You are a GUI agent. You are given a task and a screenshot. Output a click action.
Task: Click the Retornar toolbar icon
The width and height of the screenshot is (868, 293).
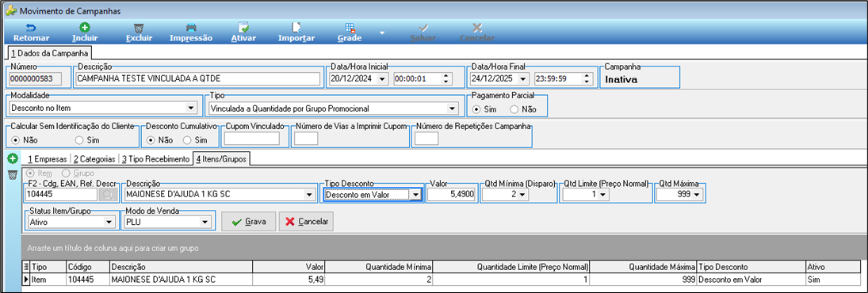(x=31, y=27)
